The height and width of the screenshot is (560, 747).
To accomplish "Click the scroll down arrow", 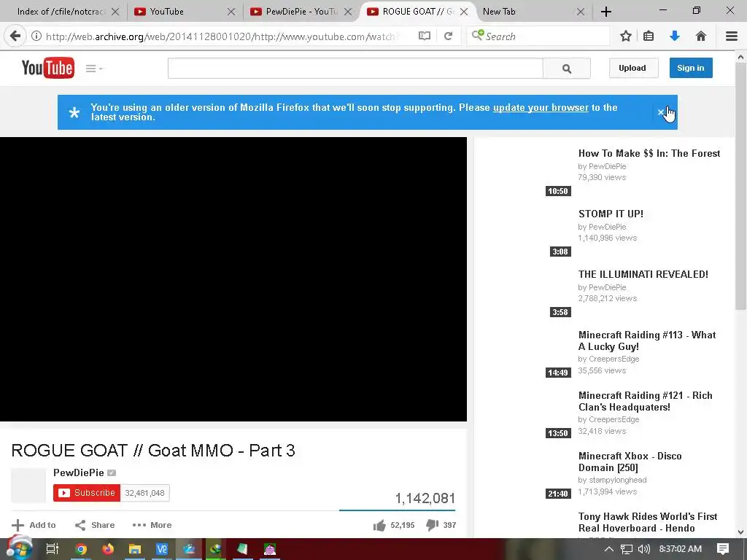I will pyautogui.click(x=740, y=532).
